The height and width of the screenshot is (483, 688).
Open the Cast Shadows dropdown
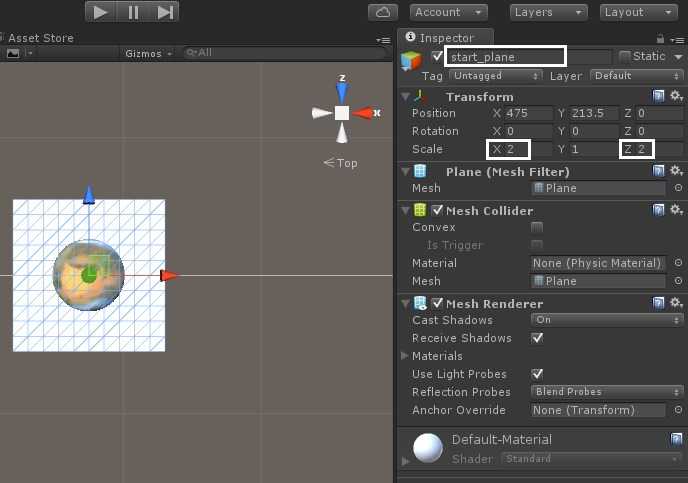pyautogui.click(x=607, y=320)
